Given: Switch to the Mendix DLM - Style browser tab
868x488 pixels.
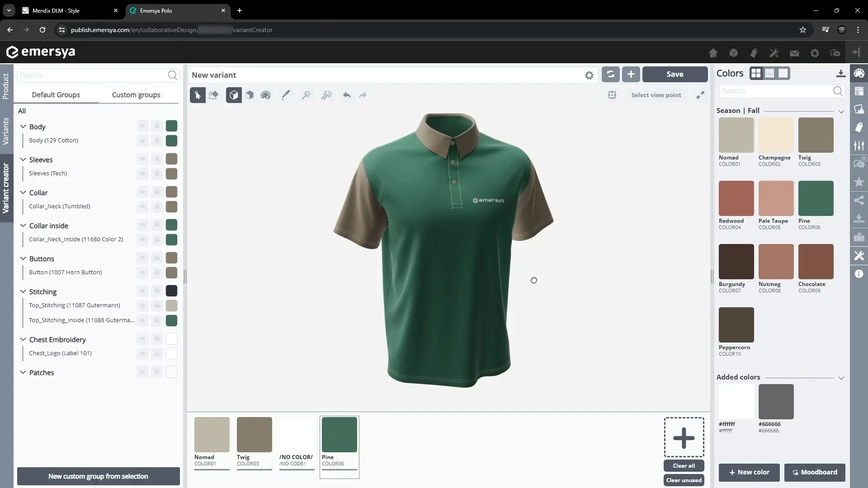Looking at the screenshot, I should coord(70,10).
